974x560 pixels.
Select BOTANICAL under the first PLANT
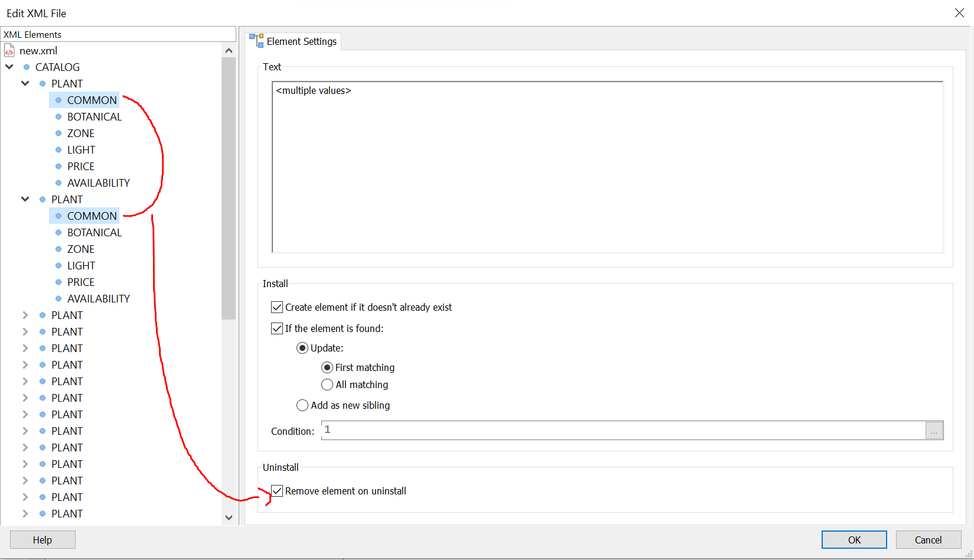click(x=95, y=117)
